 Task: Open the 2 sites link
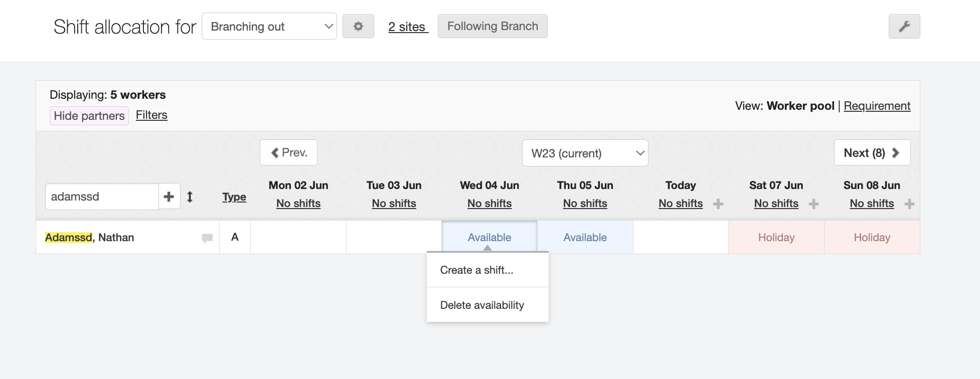point(407,27)
